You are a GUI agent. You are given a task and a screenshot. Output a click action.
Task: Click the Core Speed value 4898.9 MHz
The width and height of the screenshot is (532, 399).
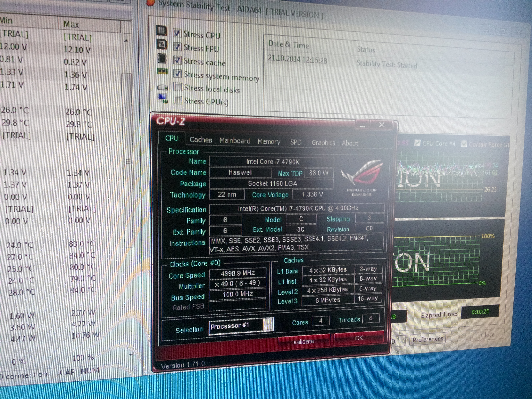237,273
